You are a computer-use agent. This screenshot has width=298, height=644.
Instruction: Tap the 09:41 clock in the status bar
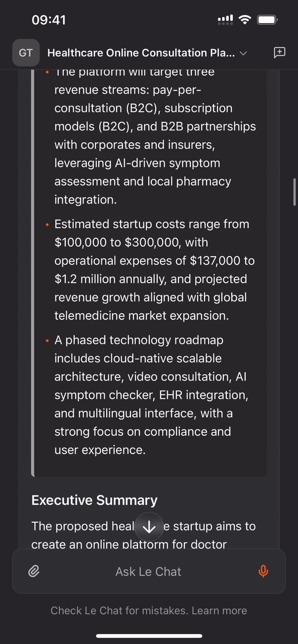point(48,20)
